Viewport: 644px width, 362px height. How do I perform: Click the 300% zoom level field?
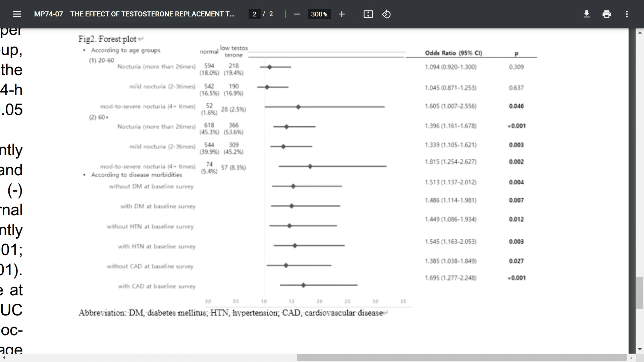(319, 14)
